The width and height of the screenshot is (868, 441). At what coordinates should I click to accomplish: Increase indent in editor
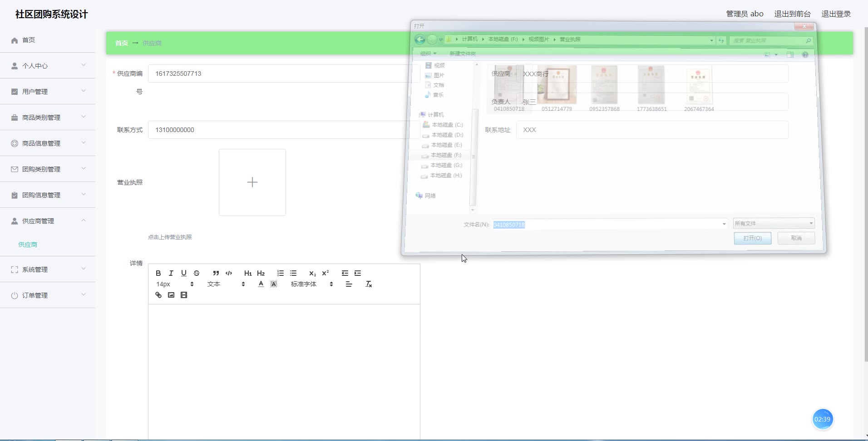358,273
